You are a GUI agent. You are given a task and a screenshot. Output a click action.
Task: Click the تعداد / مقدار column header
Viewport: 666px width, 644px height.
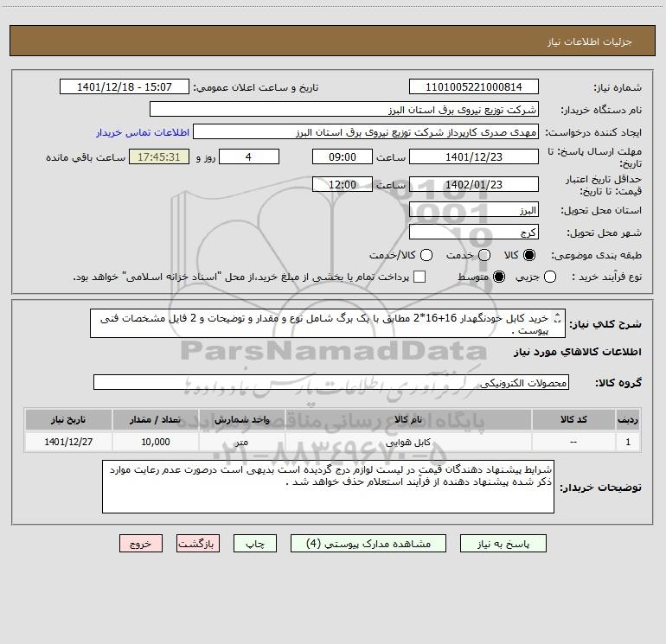[155, 419]
